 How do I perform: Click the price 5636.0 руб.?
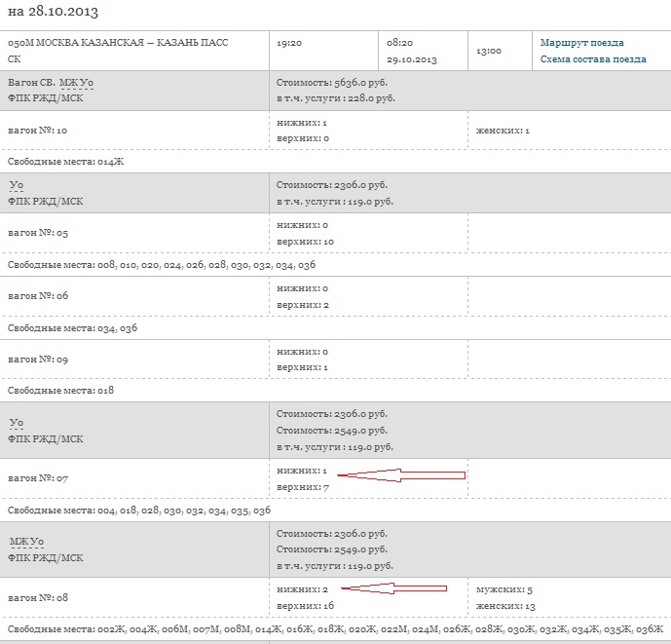point(336,83)
